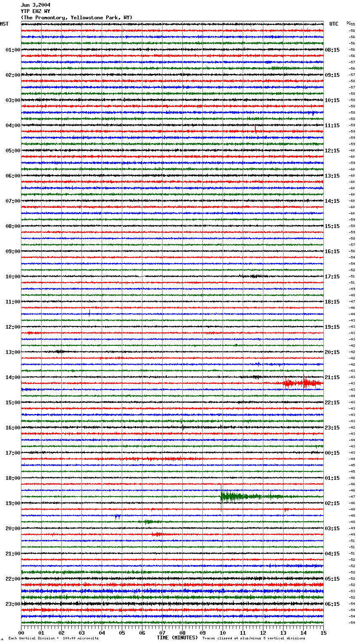Image resolution: width=357 pixels, height=644 pixels.
Task: Click the 15:15 UTC time label
Action: [332, 226]
